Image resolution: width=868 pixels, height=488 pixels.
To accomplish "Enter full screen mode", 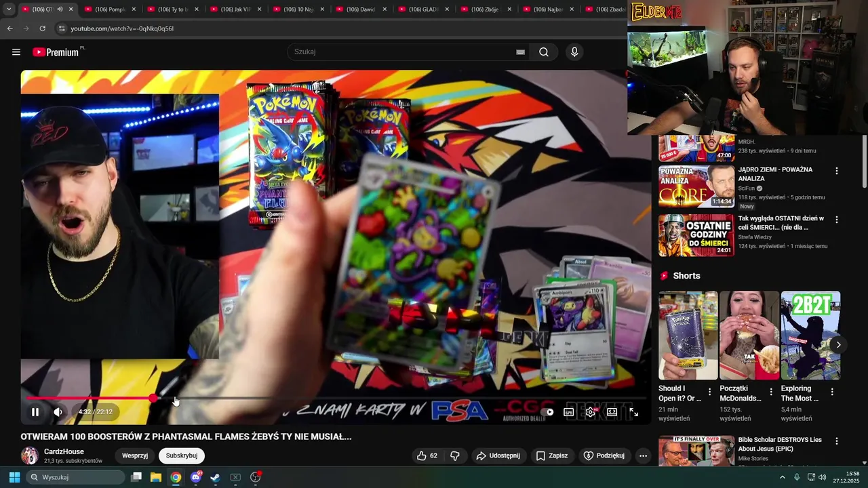I will point(633,411).
